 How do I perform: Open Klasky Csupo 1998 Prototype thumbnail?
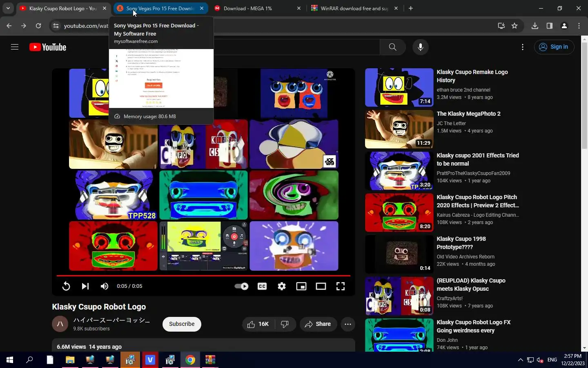click(x=399, y=254)
